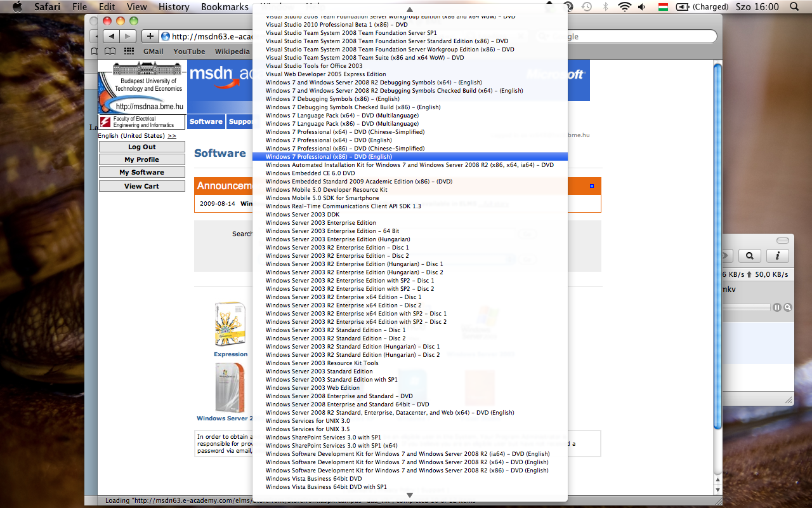
Task: Click the globe site icon in address bar
Action: pos(166,36)
